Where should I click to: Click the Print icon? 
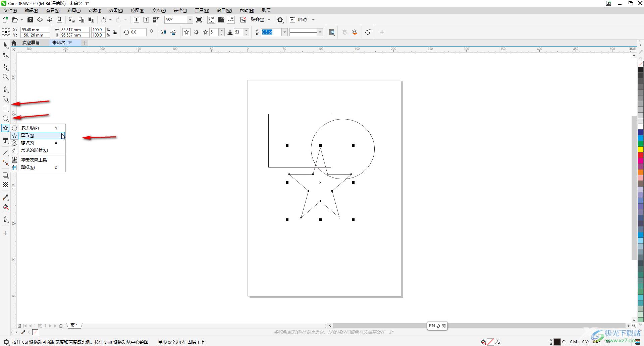click(x=59, y=20)
